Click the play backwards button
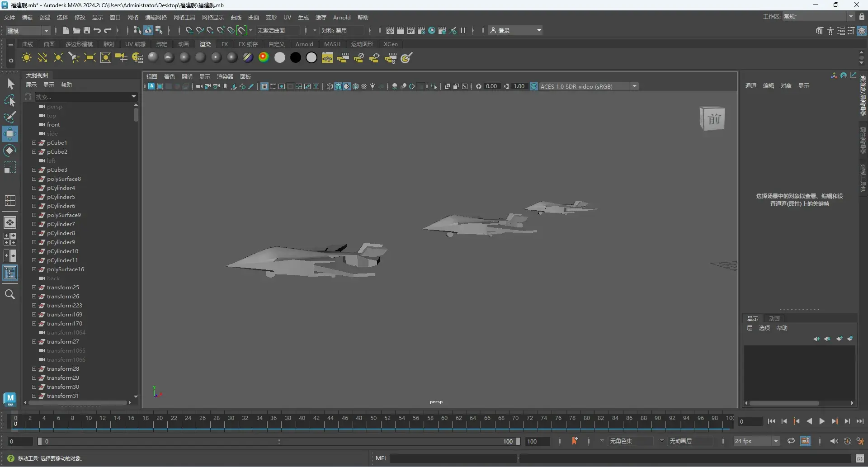Screen dimensions: 868x467 [x=809, y=421]
